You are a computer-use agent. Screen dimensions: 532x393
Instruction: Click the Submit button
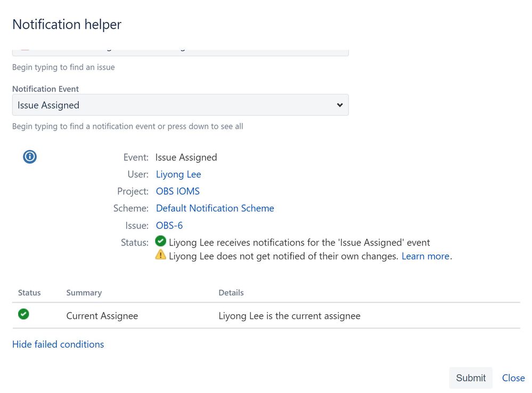point(471,378)
